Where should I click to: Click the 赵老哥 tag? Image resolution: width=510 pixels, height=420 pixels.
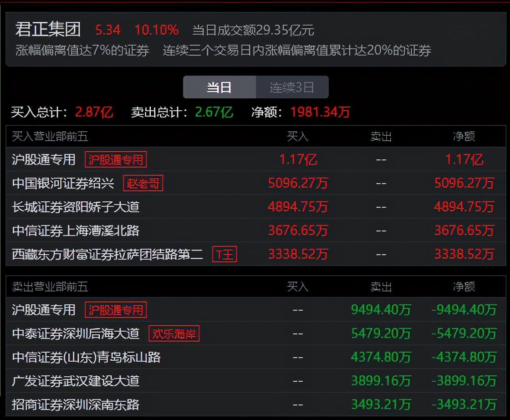[x=143, y=184]
